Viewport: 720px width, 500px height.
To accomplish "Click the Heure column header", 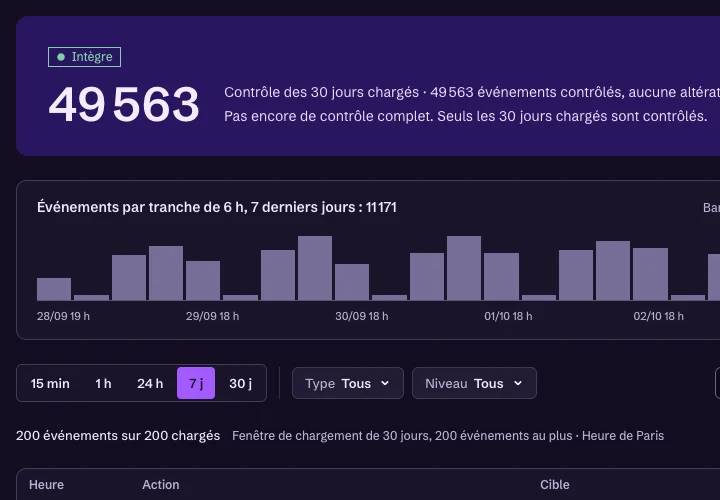I will tap(46, 485).
